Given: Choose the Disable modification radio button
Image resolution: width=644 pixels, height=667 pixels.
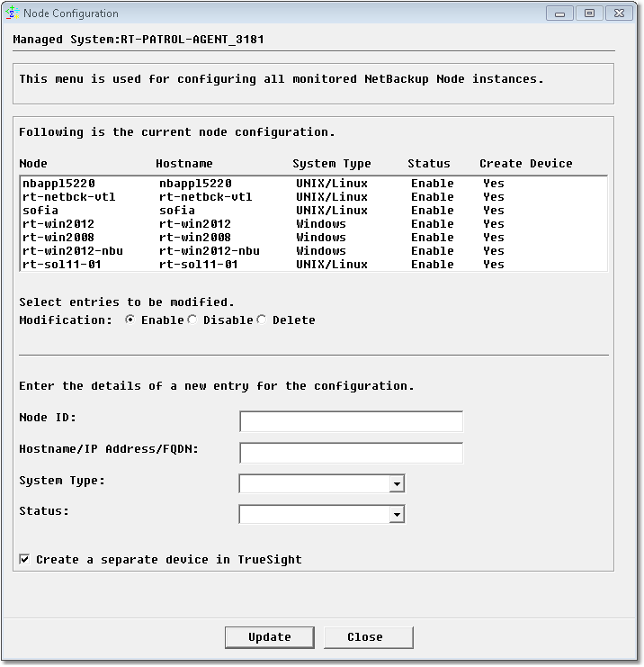Looking at the screenshot, I should pos(192,320).
